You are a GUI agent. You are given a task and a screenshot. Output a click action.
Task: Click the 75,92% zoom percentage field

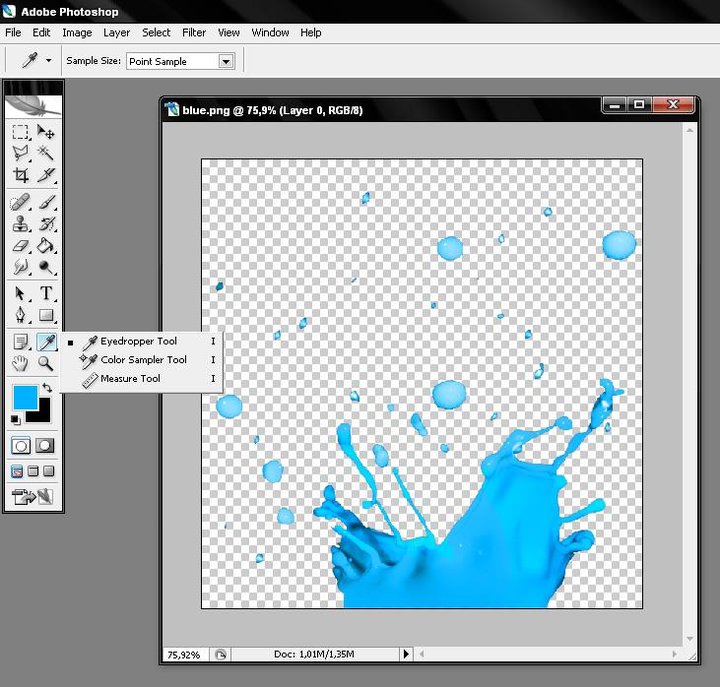coord(185,654)
